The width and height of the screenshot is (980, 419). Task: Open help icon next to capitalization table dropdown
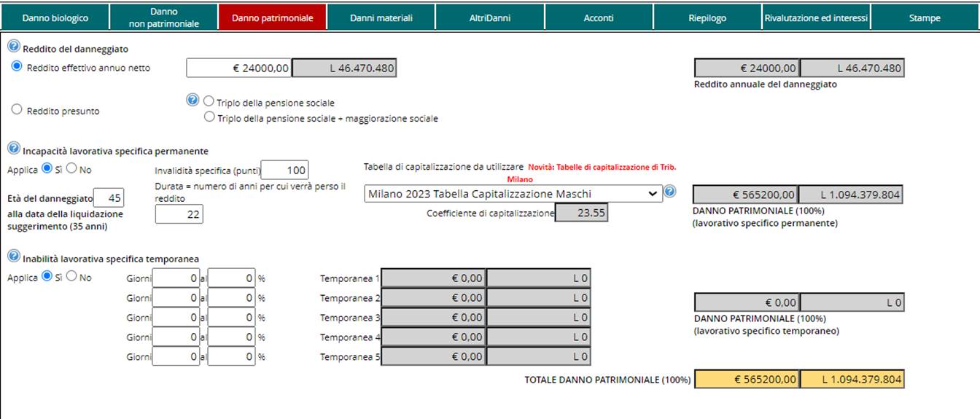point(670,192)
